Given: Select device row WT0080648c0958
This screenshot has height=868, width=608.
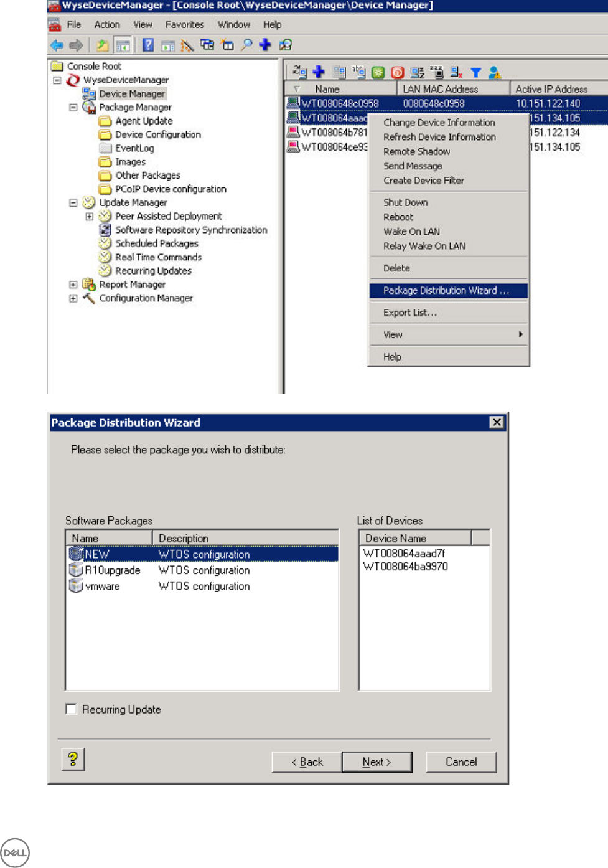Looking at the screenshot, I should (x=446, y=103).
